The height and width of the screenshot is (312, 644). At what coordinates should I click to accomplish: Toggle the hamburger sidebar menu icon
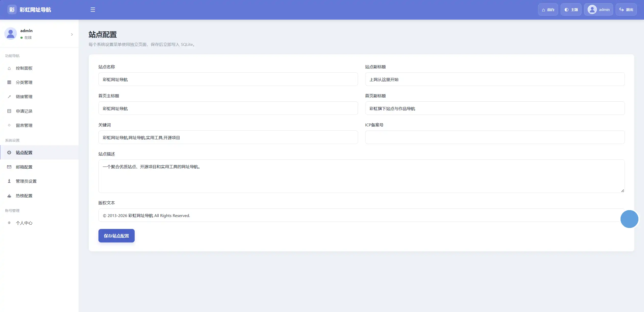coord(93,10)
